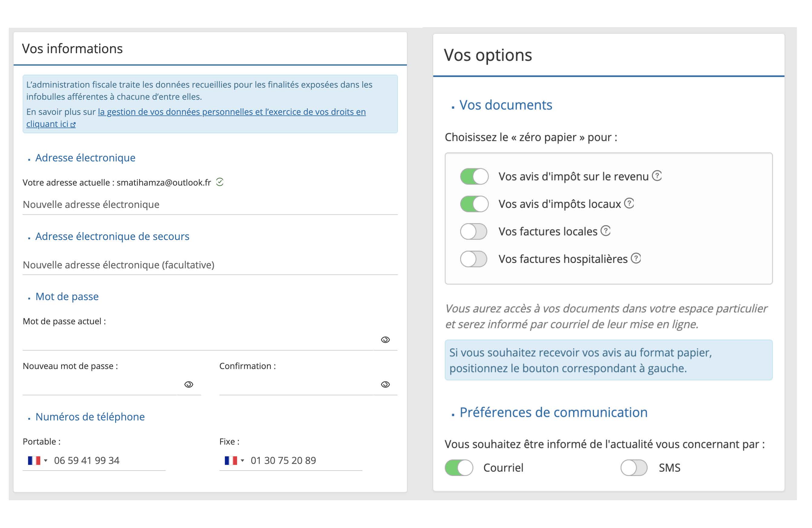The image size is (812, 528).
Task: Click help icon next to impôt sur le revenu
Action: click(657, 176)
